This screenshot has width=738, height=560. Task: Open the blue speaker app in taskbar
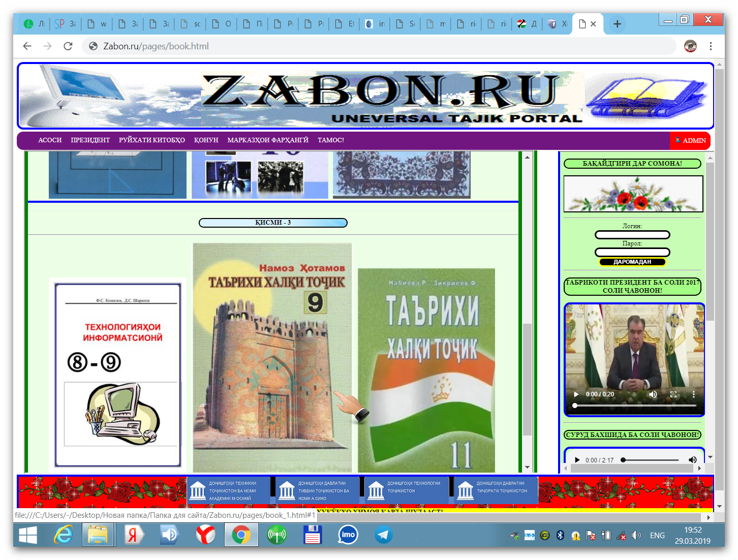click(x=170, y=535)
